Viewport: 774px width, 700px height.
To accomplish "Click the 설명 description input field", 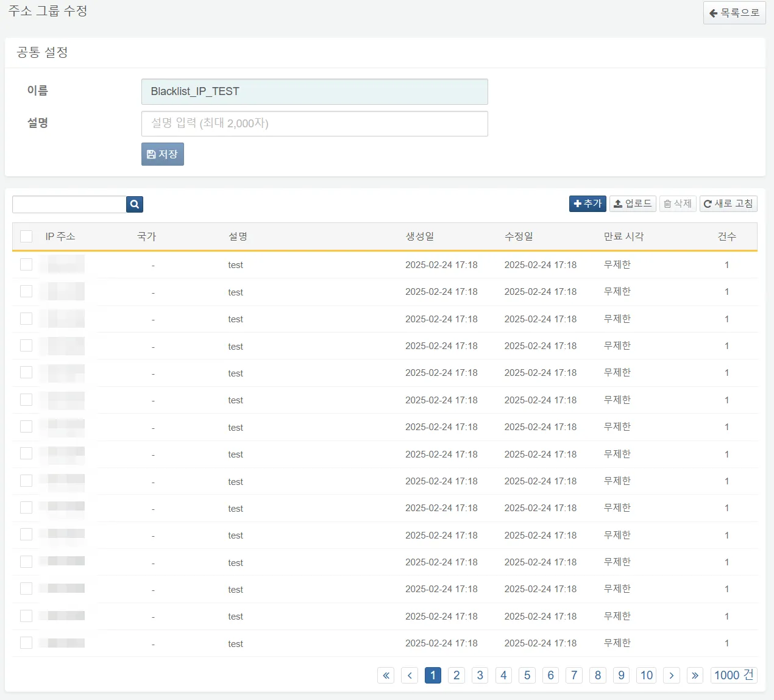I will click(x=314, y=124).
